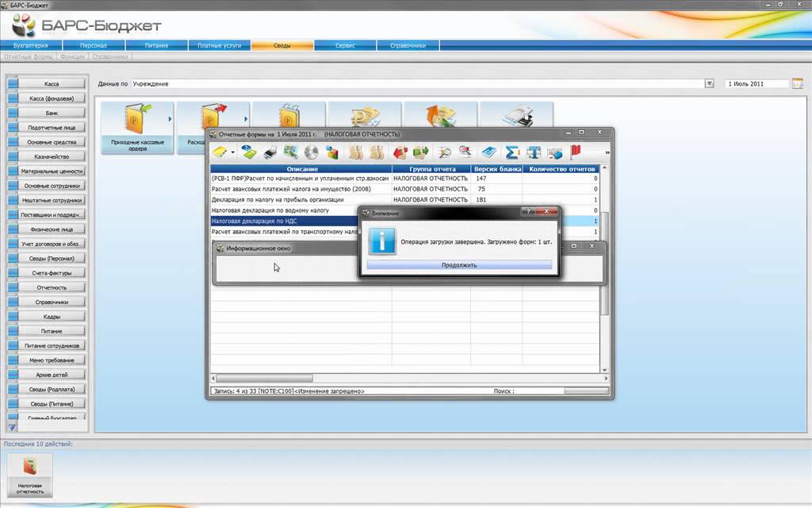Open dropdown arrow beside yellow folder icon
The image size is (812, 508).
point(233,152)
